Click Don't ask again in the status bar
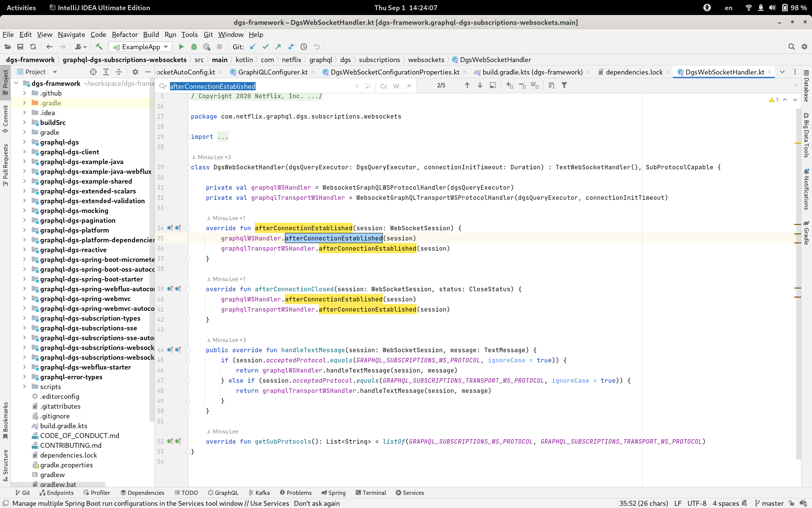The width and height of the screenshot is (812, 508). (316, 503)
